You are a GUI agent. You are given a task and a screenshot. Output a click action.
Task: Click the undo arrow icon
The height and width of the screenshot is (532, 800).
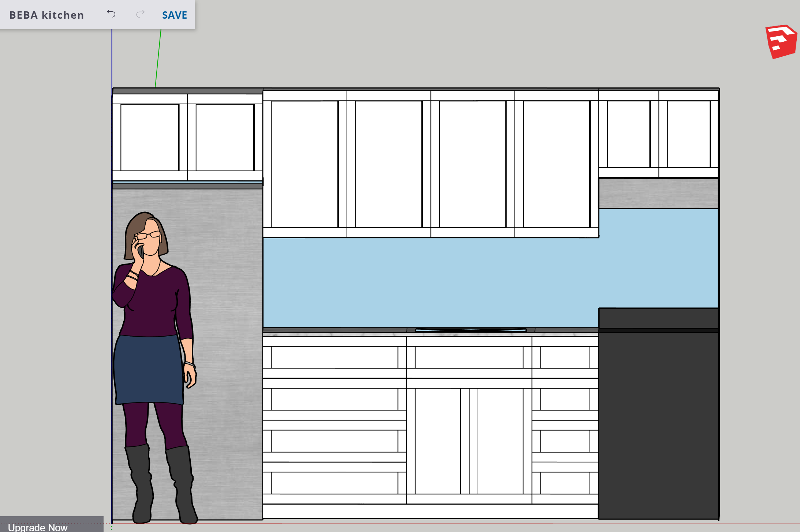[111, 14]
